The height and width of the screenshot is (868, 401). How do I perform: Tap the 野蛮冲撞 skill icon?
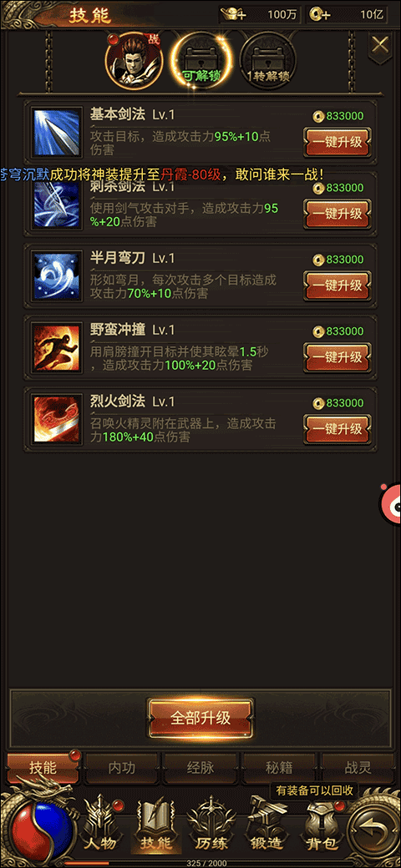coord(56,348)
